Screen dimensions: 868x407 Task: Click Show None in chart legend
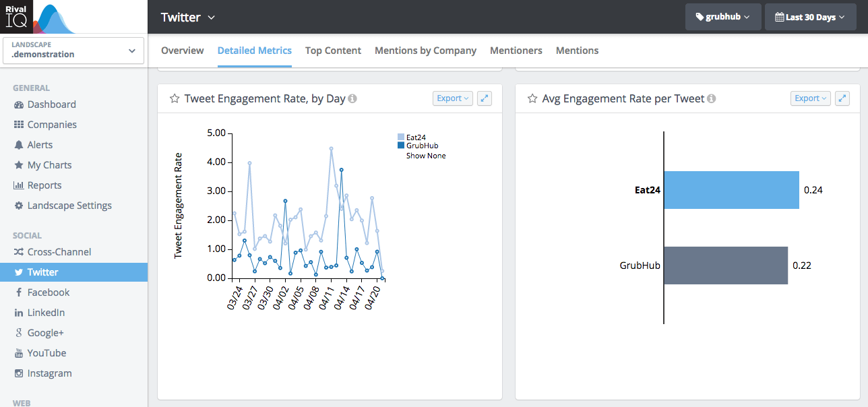pyautogui.click(x=426, y=156)
